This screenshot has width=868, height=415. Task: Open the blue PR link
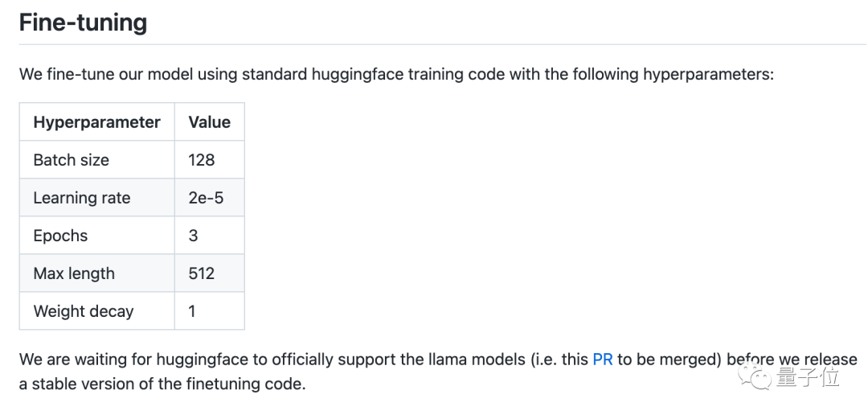coord(602,360)
